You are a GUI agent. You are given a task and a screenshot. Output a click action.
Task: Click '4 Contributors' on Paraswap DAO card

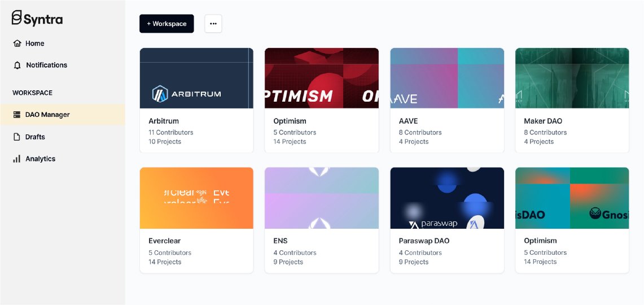click(x=420, y=253)
